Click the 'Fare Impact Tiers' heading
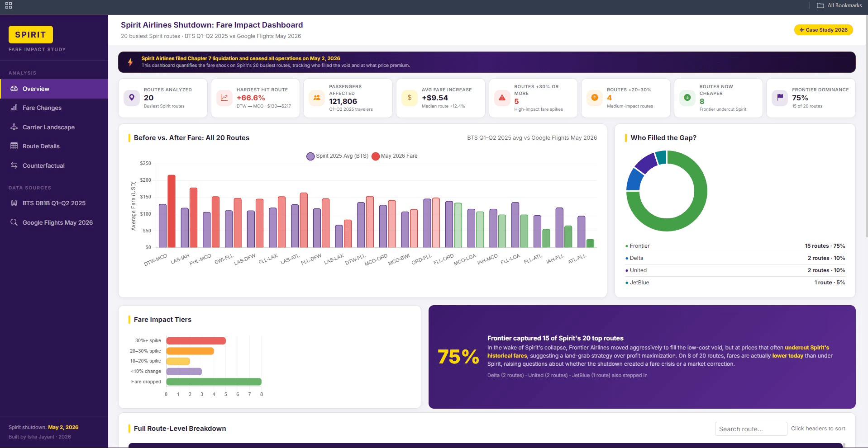Image resolution: width=868 pixels, height=448 pixels. pos(162,320)
